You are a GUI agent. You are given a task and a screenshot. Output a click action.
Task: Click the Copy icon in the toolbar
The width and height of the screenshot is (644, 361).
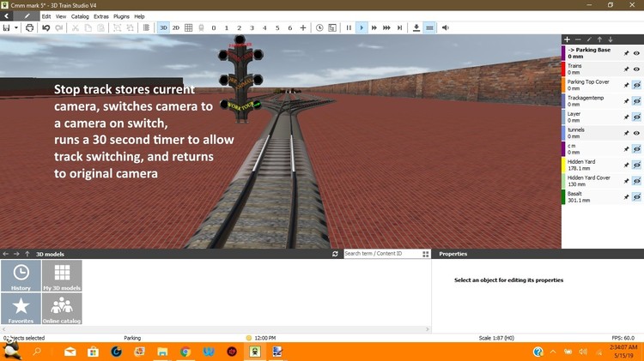(88, 28)
